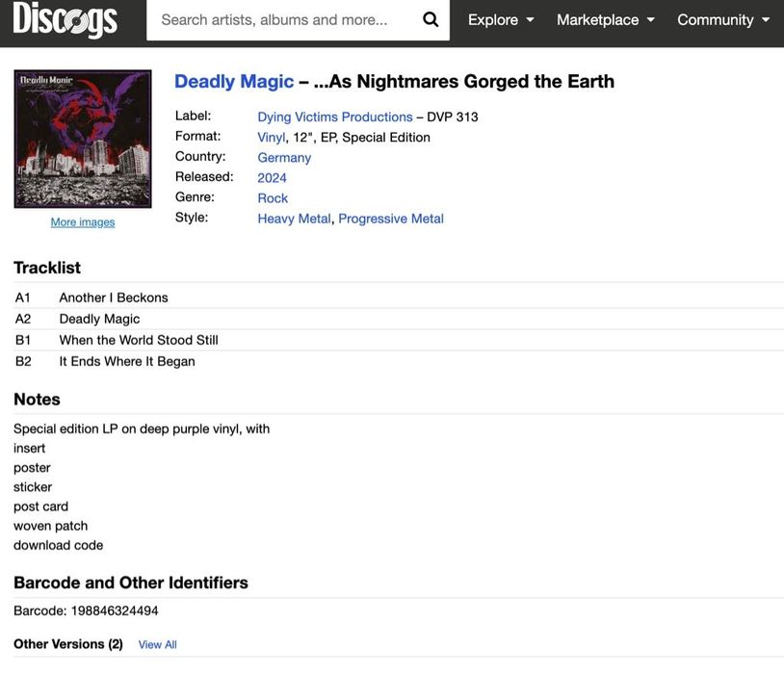The height and width of the screenshot is (674, 784).
Task: Click the Discogs logo
Action: point(65,19)
